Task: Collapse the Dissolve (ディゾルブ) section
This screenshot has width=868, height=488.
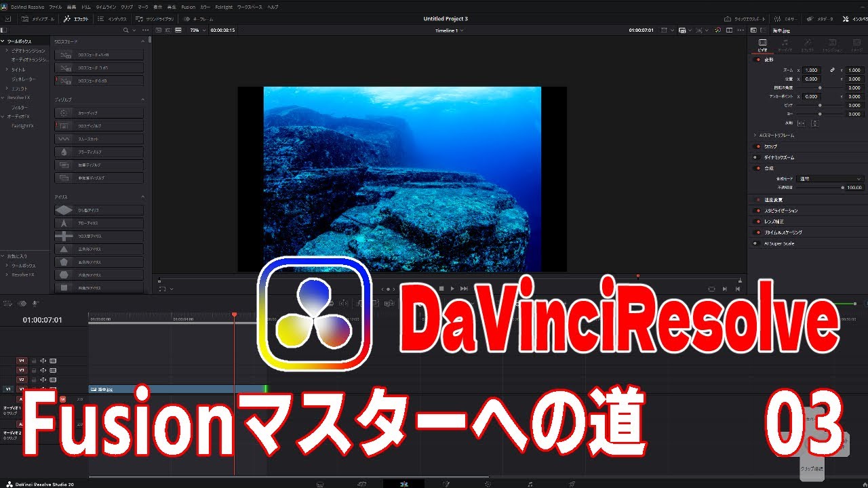Action: pyautogui.click(x=142, y=100)
